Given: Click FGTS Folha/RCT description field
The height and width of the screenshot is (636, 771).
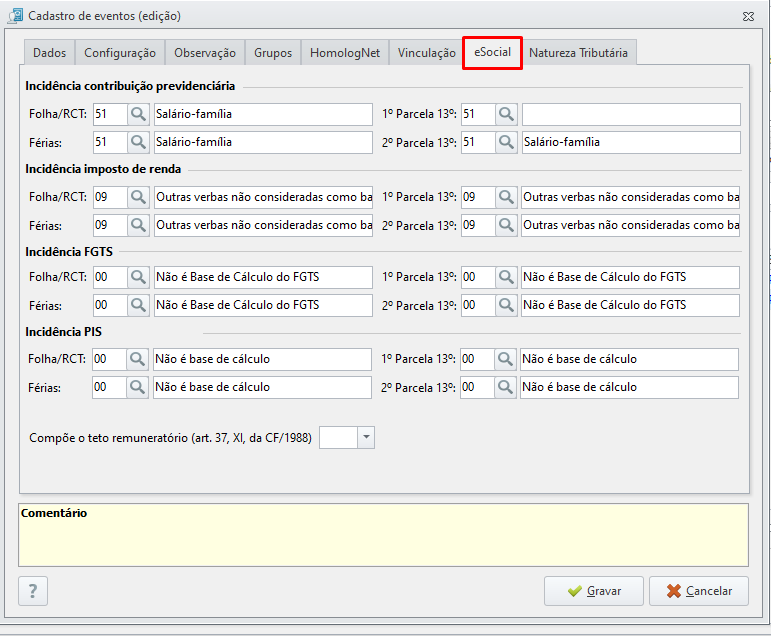Looking at the screenshot, I should tap(264, 277).
